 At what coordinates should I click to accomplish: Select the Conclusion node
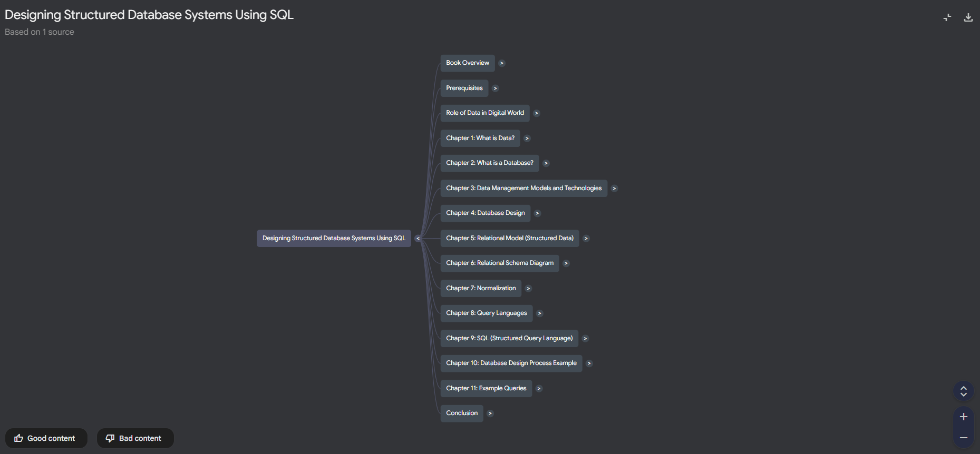[462, 413]
